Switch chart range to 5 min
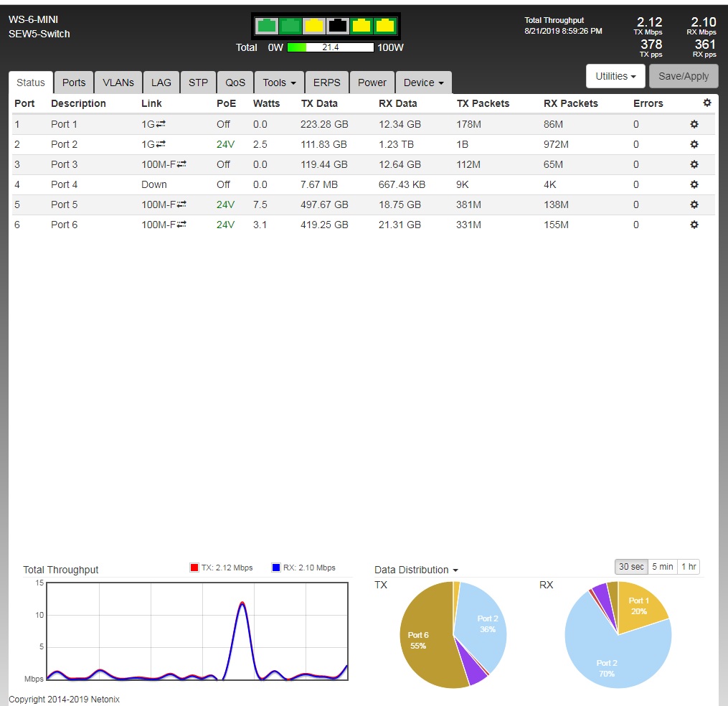This screenshot has width=728, height=706. click(x=662, y=567)
